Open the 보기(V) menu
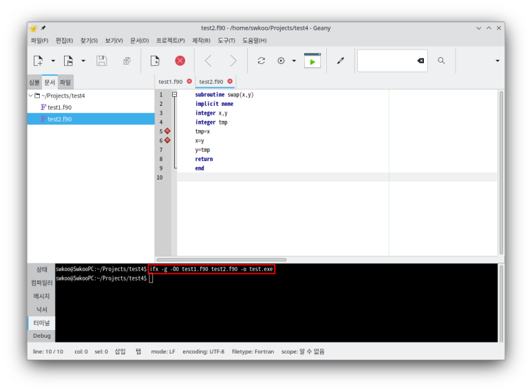This screenshot has width=532, height=392. (x=114, y=41)
